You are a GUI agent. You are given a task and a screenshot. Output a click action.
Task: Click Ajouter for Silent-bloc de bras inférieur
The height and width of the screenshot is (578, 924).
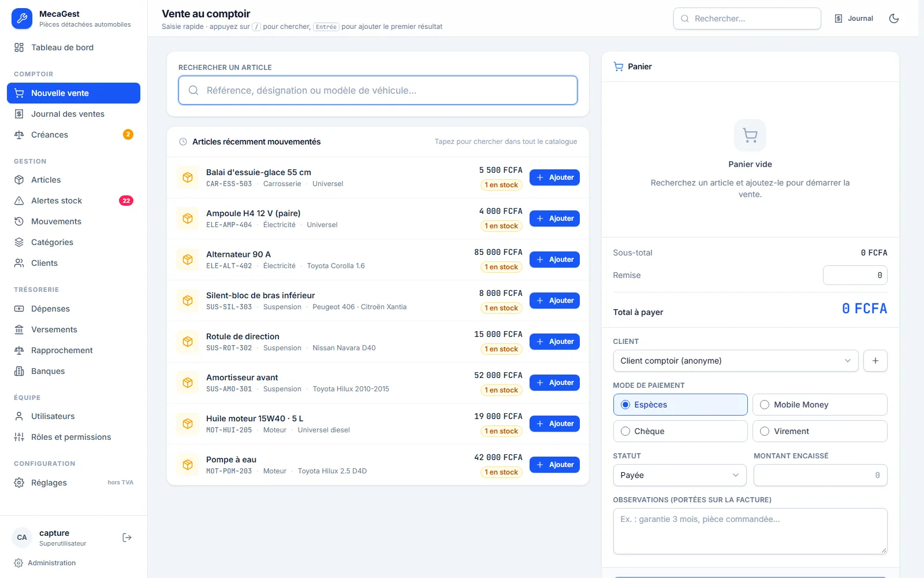click(554, 301)
